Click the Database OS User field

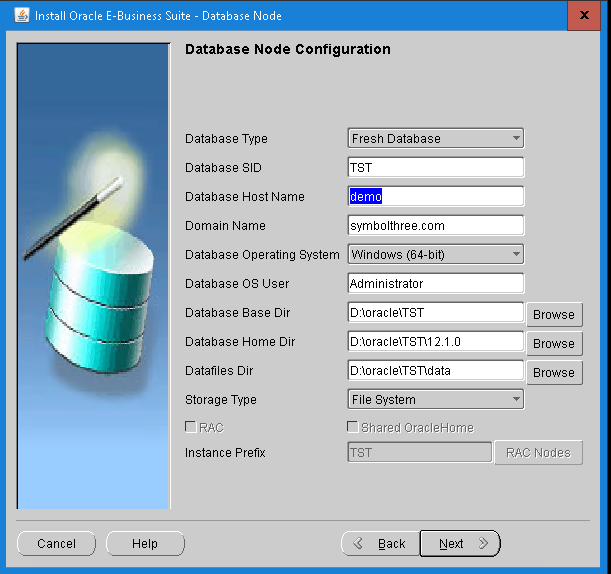coord(435,283)
